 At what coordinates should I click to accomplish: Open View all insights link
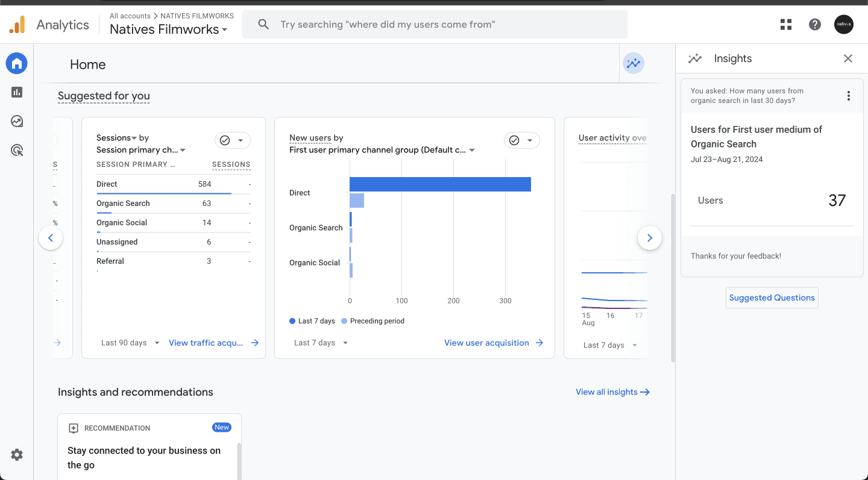[x=612, y=392]
